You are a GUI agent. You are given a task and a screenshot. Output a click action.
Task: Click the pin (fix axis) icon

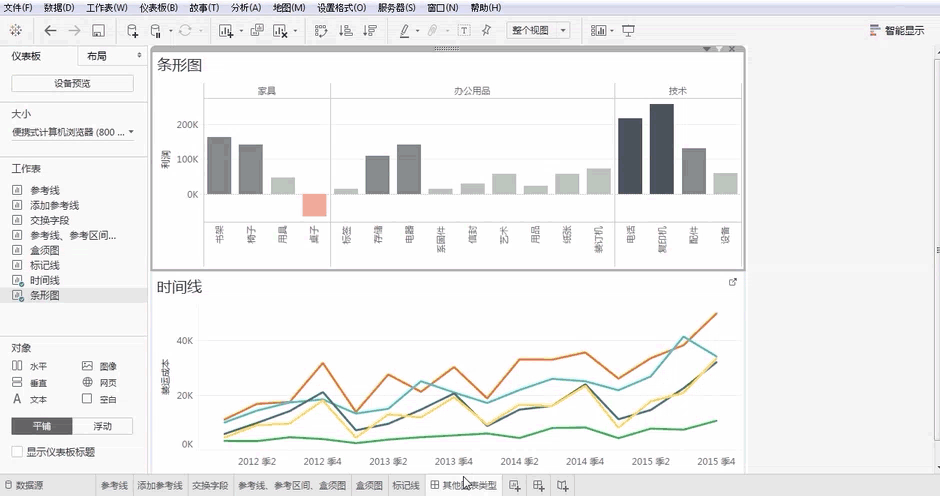click(486, 31)
